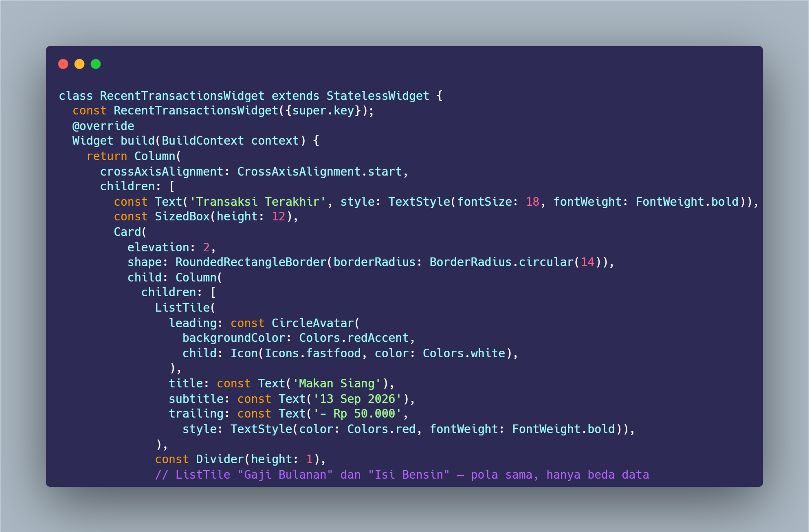Click the red close dot
809x532 pixels.
pos(63,64)
